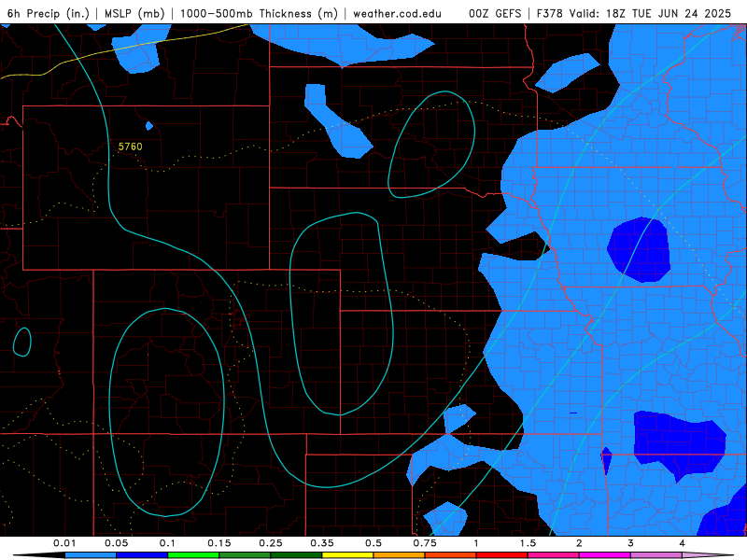Image resolution: width=747 pixels, height=560 pixels.
Task: Click the yellow 0.35–0.5 colorbar swatch
Action: coord(347,555)
